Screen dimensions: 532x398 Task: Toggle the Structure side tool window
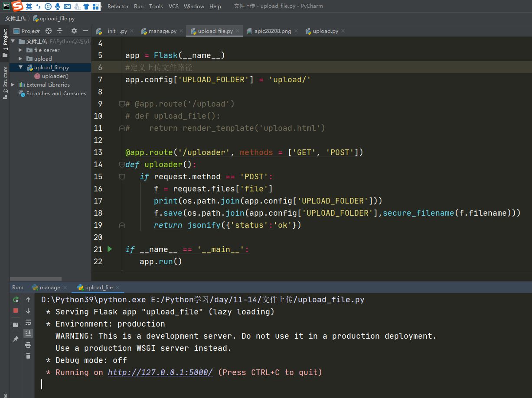click(5, 83)
